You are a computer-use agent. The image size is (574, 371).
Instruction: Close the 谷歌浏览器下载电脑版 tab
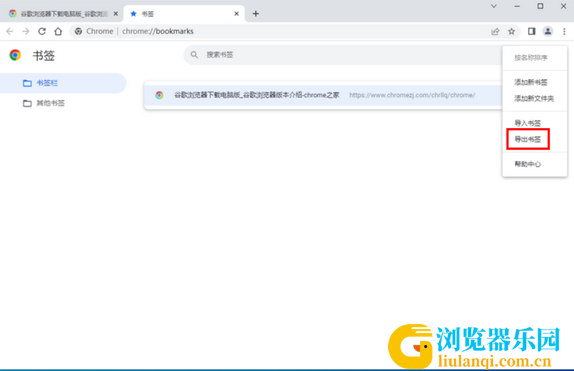point(116,14)
